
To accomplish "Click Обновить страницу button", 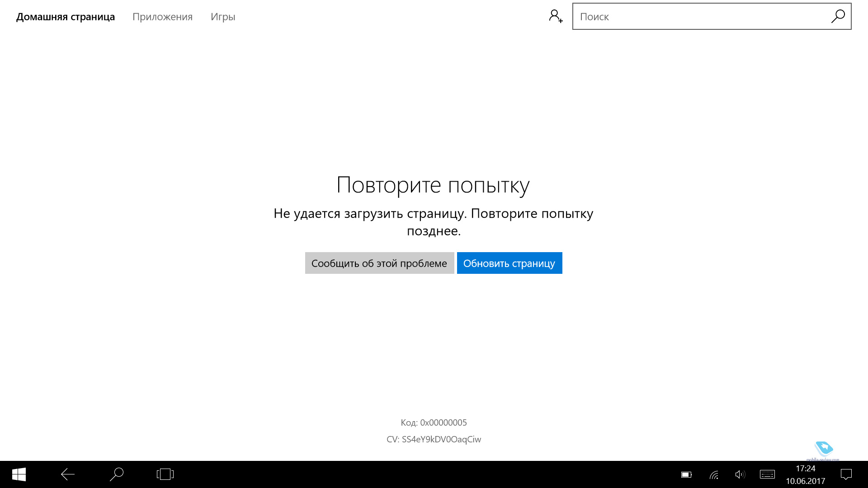I will click(509, 263).
